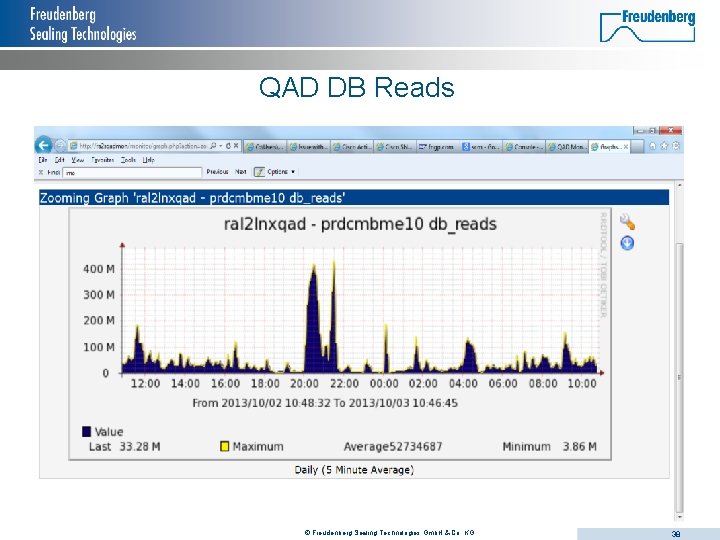Click the Find text input field
This screenshot has width=720, height=540.
click(132, 173)
